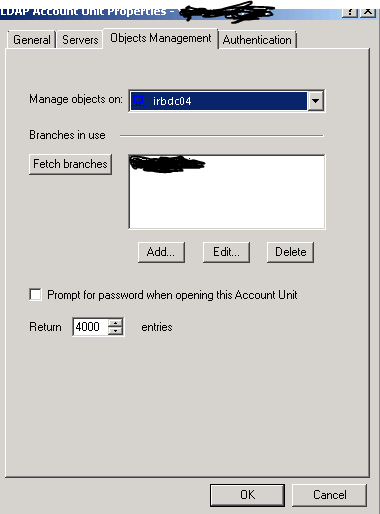Image resolution: width=380 pixels, height=514 pixels.
Task: Open the Manage objects on dropdown arrow
Action: click(x=315, y=101)
